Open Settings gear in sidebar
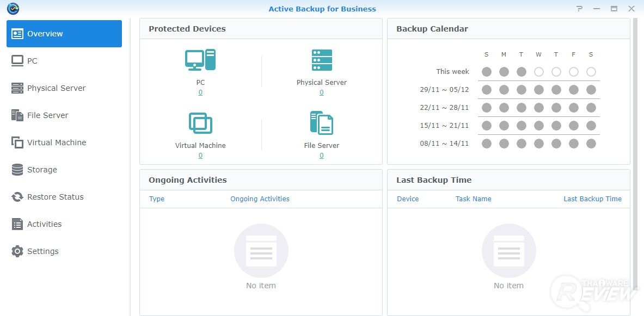Image resolution: width=644 pixels, height=316 pixels. 42,251
